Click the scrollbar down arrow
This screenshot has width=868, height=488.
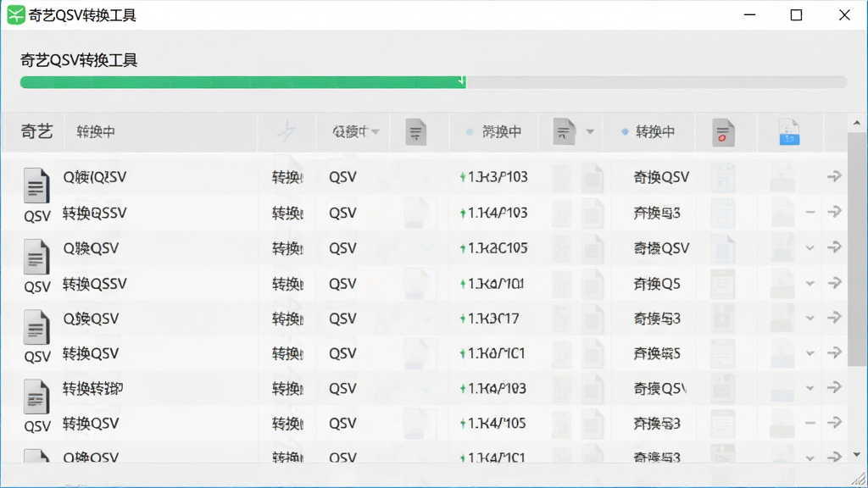pyautogui.click(x=857, y=455)
